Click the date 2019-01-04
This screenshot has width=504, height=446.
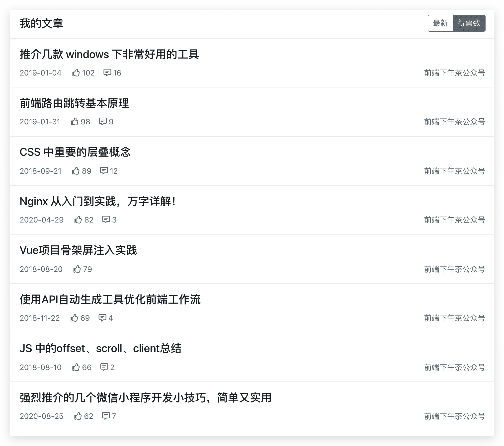coord(40,73)
